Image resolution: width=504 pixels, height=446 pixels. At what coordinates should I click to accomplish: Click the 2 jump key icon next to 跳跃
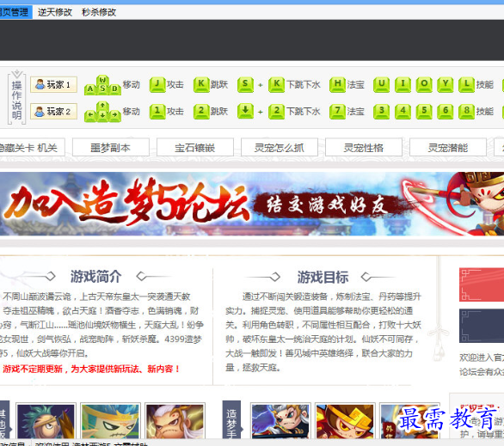coord(201,112)
